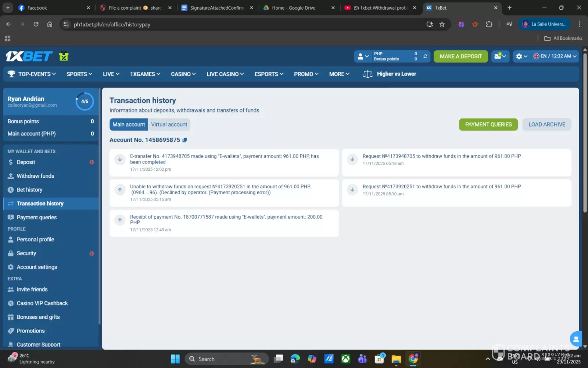This screenshot has height=368, width=588.
Task: Open Withdraw funds in the sidebar
Action: click(x=35, y=176)
